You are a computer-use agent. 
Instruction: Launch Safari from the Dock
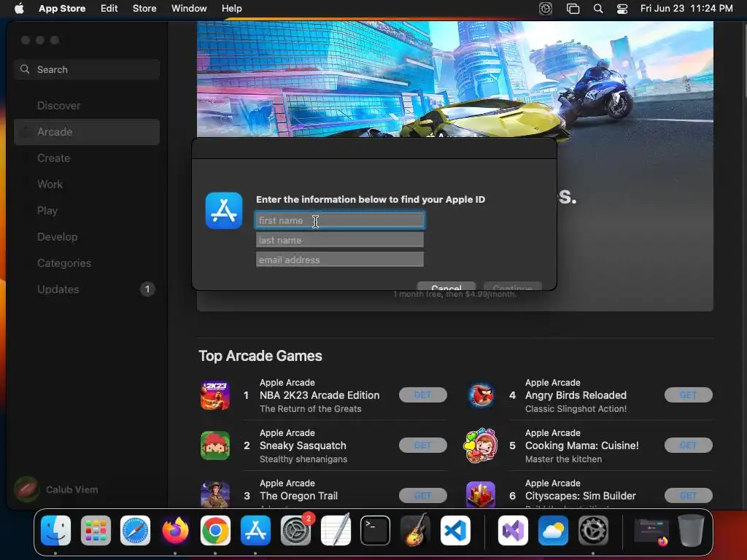pyautogui.click(x=135, y=530)
